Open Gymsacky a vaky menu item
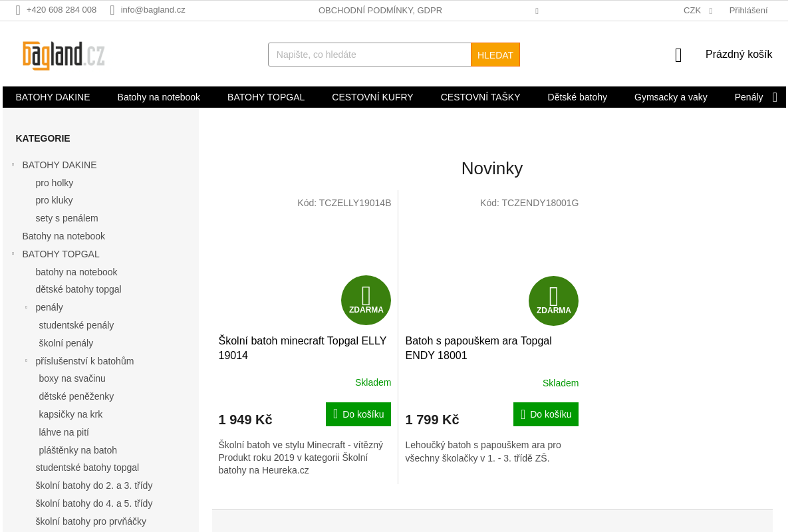The height and width of the screenshot is (532, 798). (671, 97)
